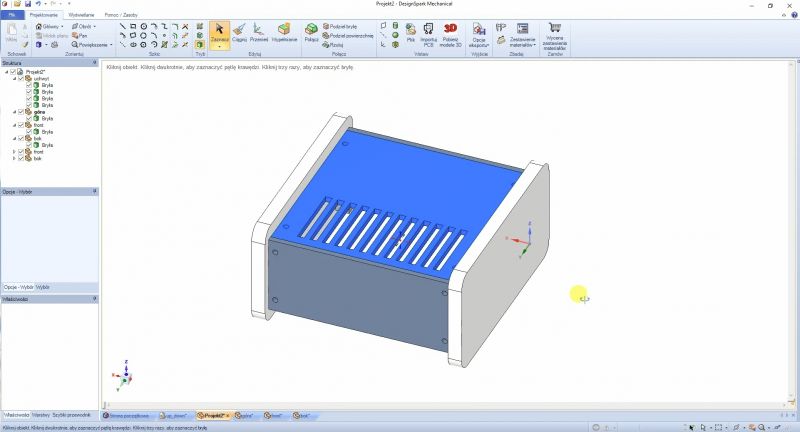The image size is (800, 432).
Task: Open the blue Plik file menu
Action: [x=12, y=15]
